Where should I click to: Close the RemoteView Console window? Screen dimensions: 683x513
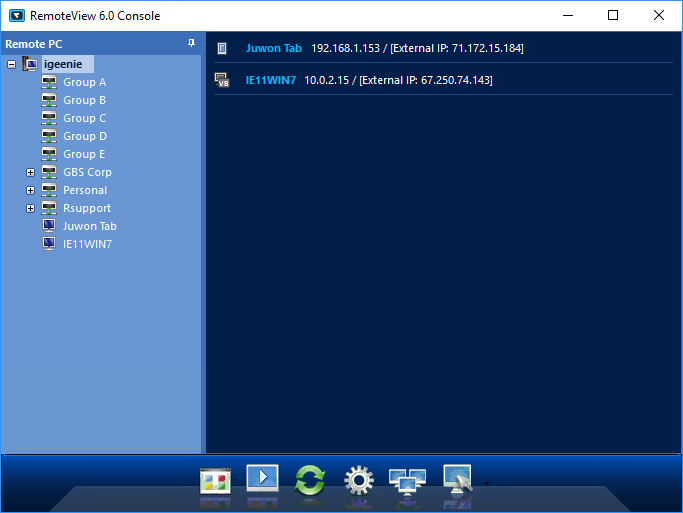659,15
